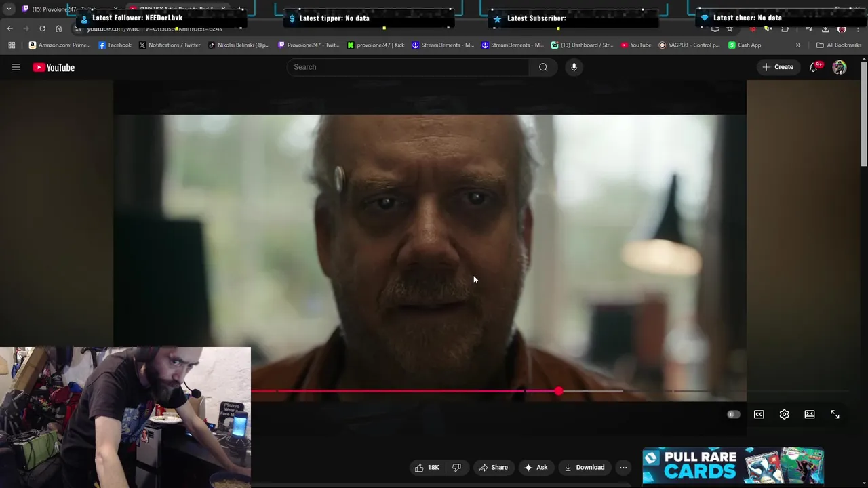Image resolution: width=868 pixels, height=488 pixels.
Task: Open Provolone247 Twitch bookmark
Action: (x=309, y=45)
